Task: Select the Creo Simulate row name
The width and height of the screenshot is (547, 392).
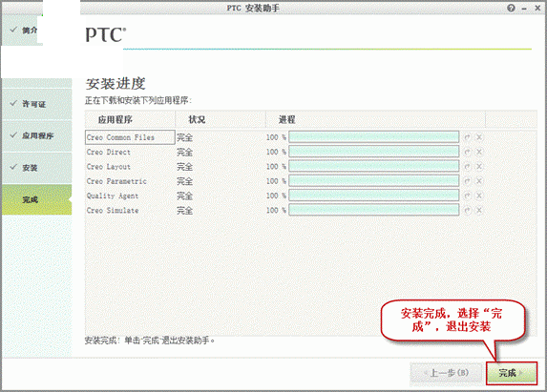Action: [113, 211]
